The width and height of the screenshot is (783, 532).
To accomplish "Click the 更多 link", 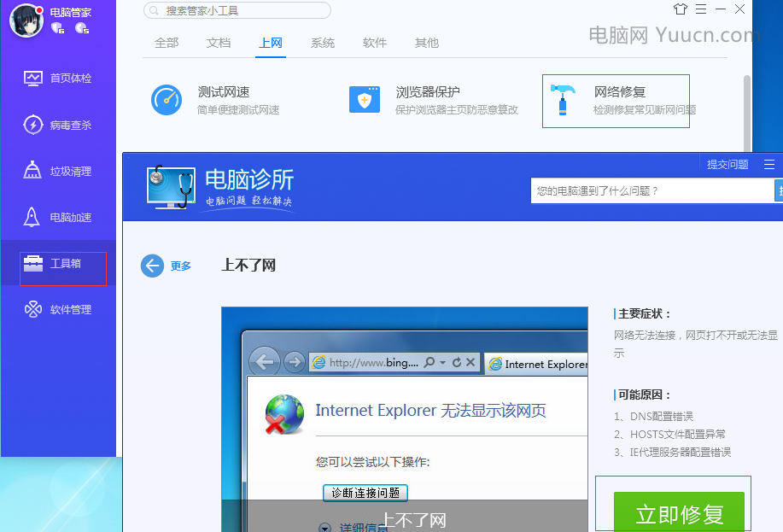I will (x=181, y=266).
